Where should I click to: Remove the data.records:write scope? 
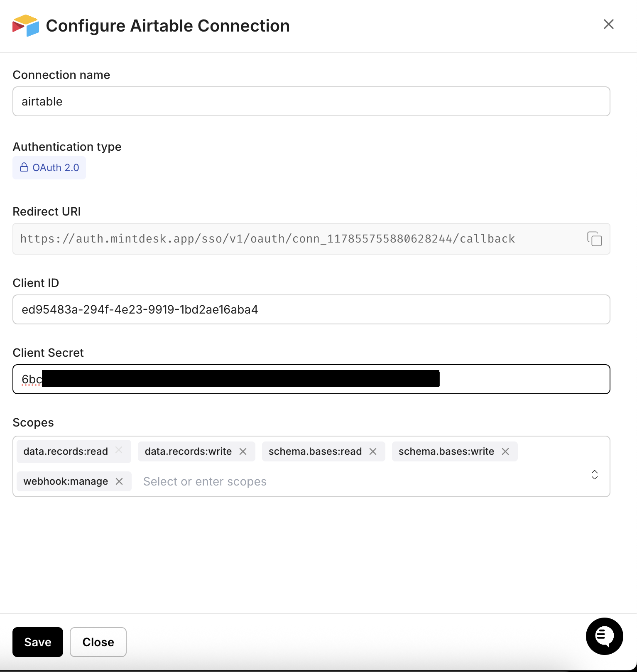coord(243,451)
